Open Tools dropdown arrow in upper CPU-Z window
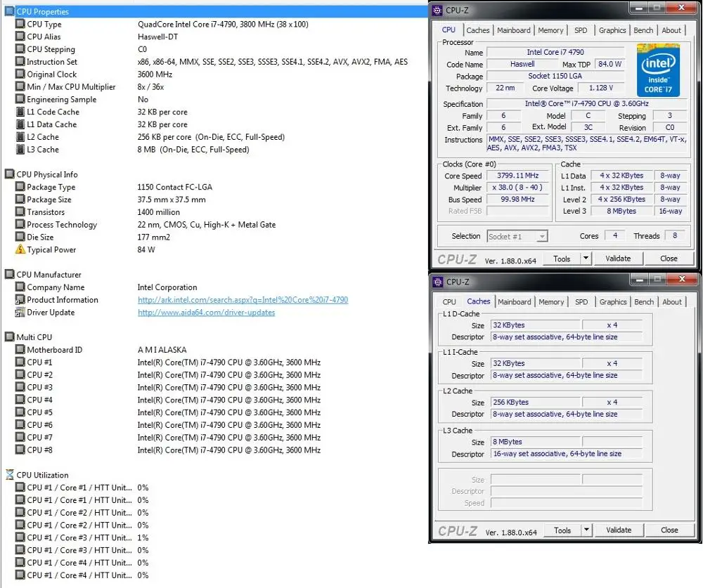The width and height of the screenshot is (703, 588). tap(586, 259)
